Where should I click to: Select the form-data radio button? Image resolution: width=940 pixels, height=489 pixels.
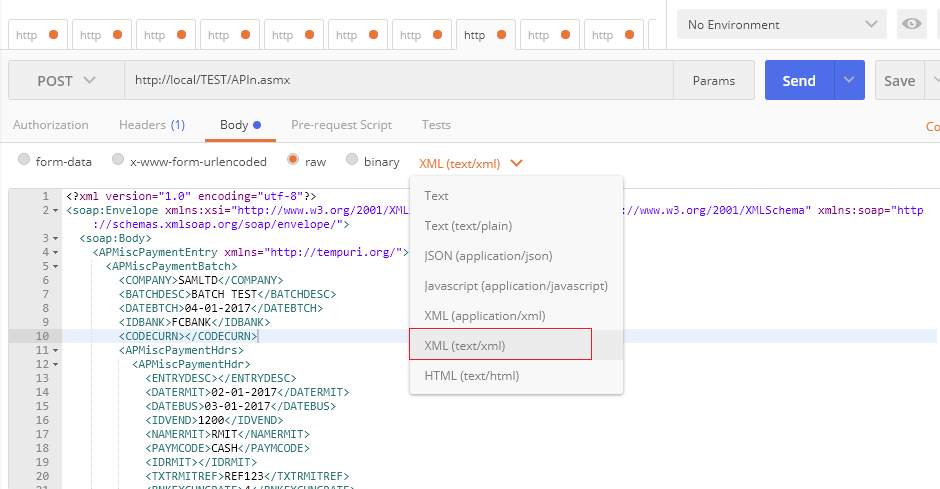(24, 159)
